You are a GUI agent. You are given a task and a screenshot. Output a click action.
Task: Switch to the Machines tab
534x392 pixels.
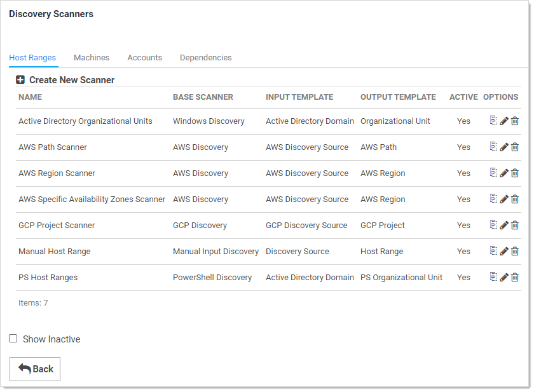(x=92, y=58)
